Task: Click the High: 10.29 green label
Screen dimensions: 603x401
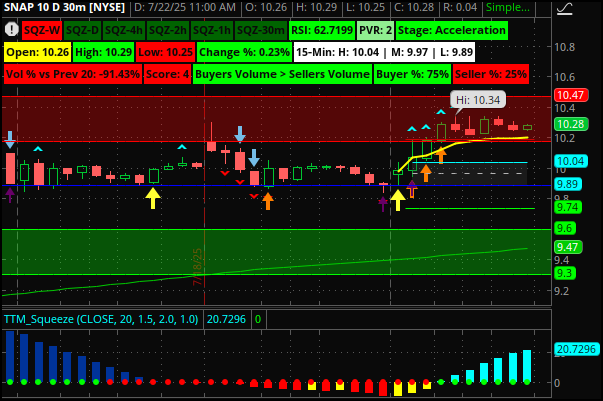Action: [x=104, y=52]
